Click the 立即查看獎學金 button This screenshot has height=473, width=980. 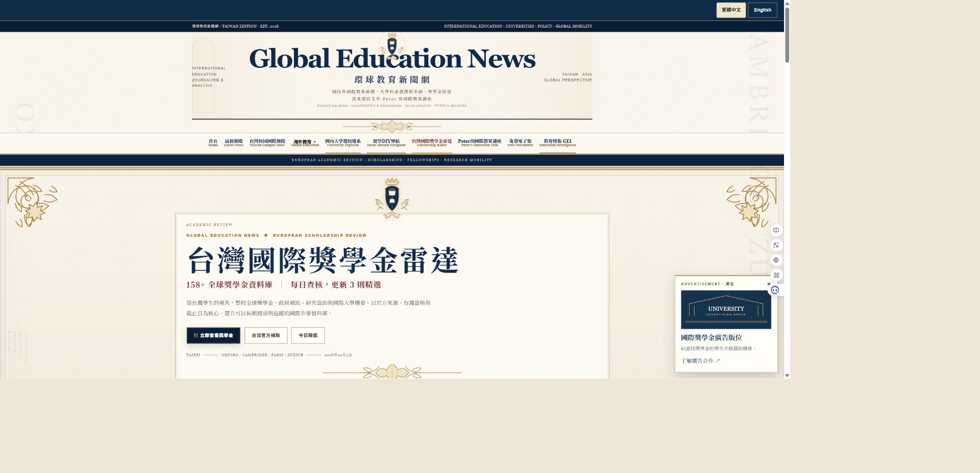[213, 335]
